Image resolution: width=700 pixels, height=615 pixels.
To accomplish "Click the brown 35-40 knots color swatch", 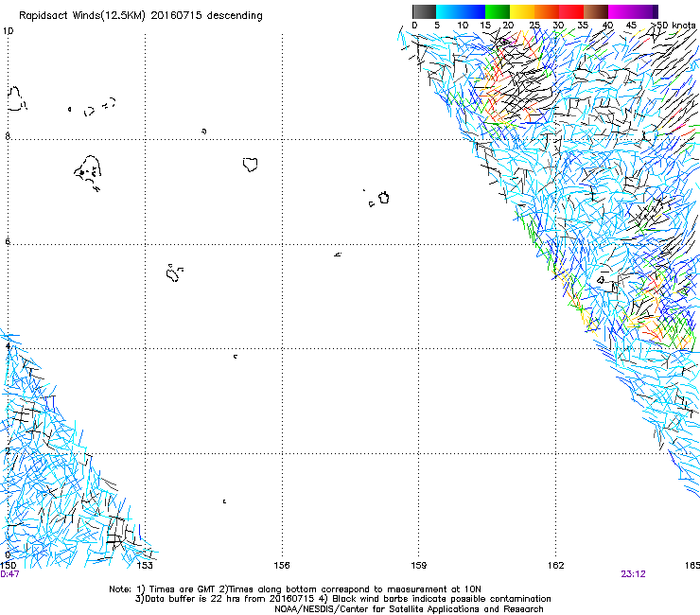I will click(x=596, y=11).
